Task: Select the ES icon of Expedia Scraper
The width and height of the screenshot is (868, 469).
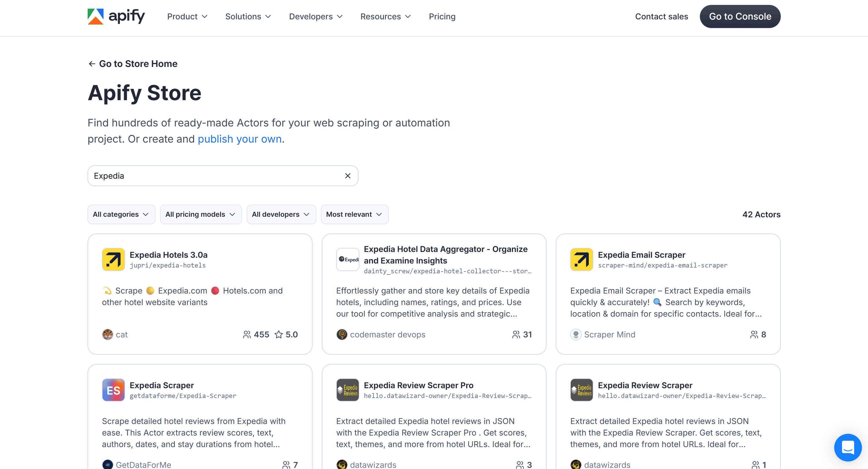Action: pyautogui.click(x=113, y=390)
